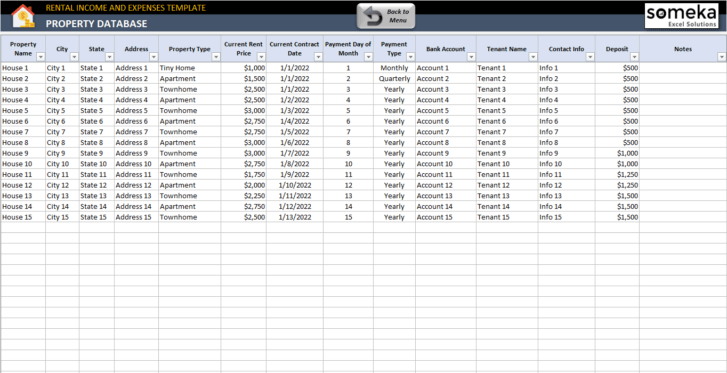727x373 pixels.
Task: Open the Property Name filter dropdown
Action: click(40, 57)
